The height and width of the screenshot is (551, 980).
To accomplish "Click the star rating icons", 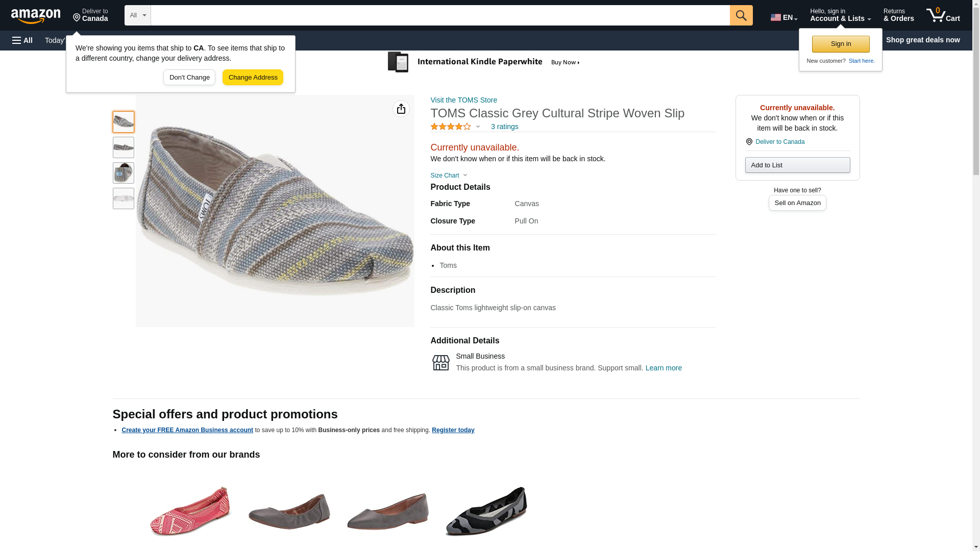I will [x=451, y=127].
